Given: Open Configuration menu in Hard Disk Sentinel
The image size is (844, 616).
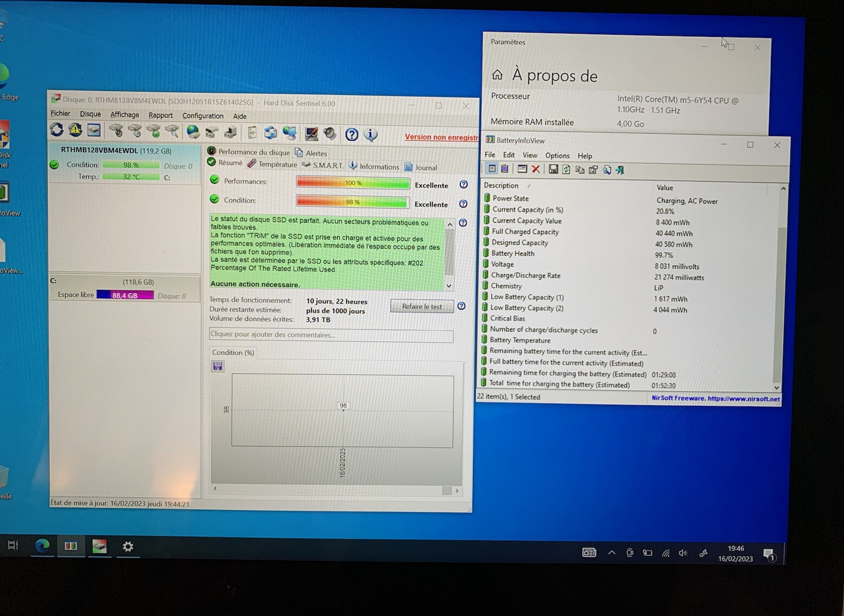Looking at the screenshot, I should tap(203, 115).
